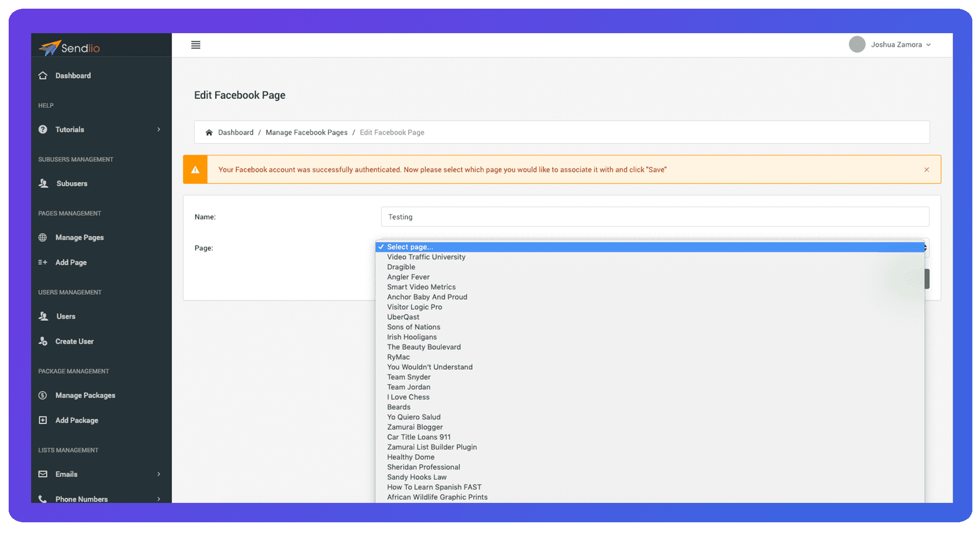
Task: Choose Zamurai Blogger page option
Action: [x=414, y=427]
